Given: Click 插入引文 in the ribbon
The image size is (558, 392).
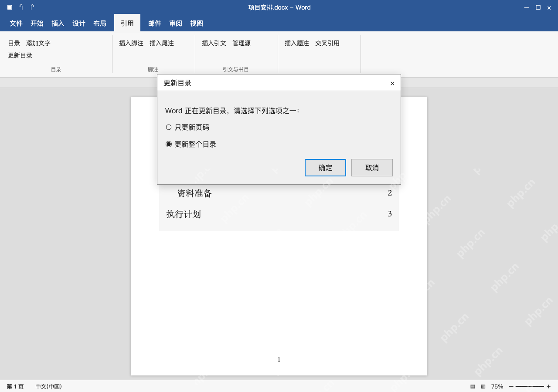Looking at the screenshot, I should pos(214,43).
